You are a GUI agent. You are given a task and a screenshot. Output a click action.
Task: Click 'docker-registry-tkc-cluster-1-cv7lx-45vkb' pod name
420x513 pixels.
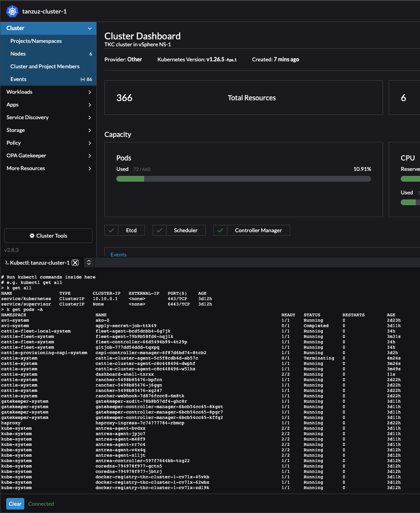point(153,477)
